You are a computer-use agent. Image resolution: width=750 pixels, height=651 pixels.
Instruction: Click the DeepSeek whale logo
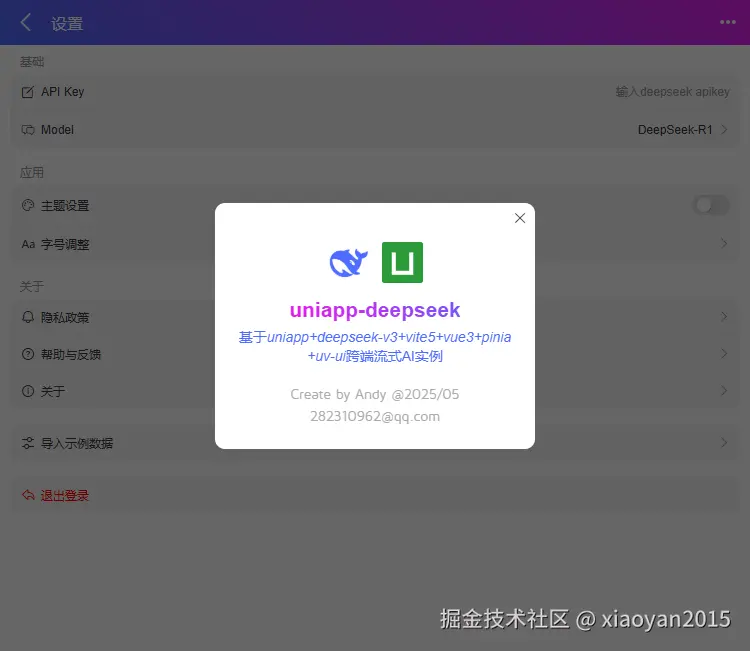tap(349, 262)
